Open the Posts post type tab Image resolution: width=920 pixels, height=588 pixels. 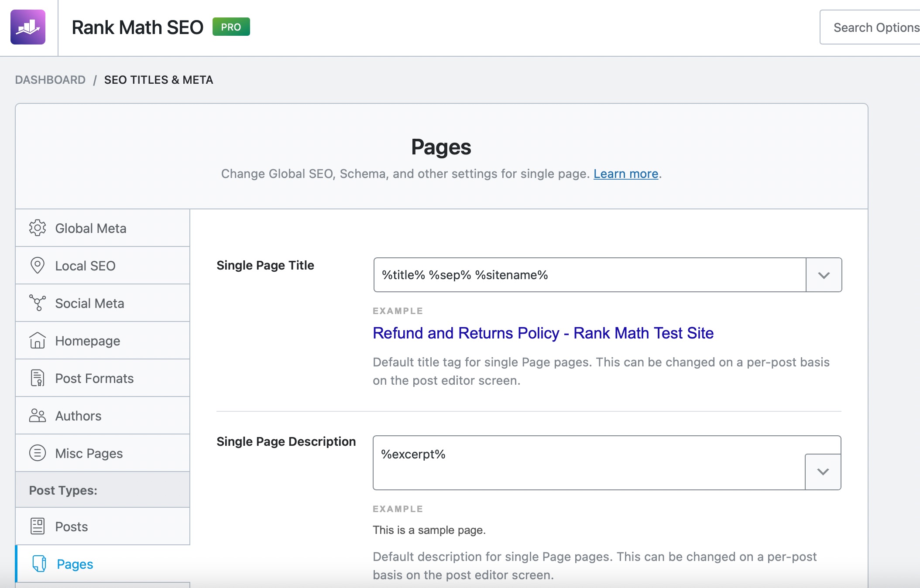coord(103,526)
